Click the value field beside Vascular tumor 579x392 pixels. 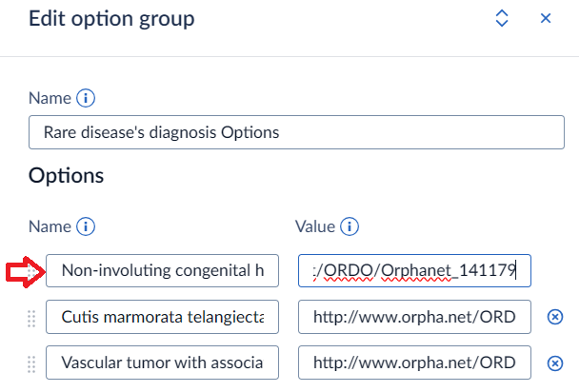point(414,363)
